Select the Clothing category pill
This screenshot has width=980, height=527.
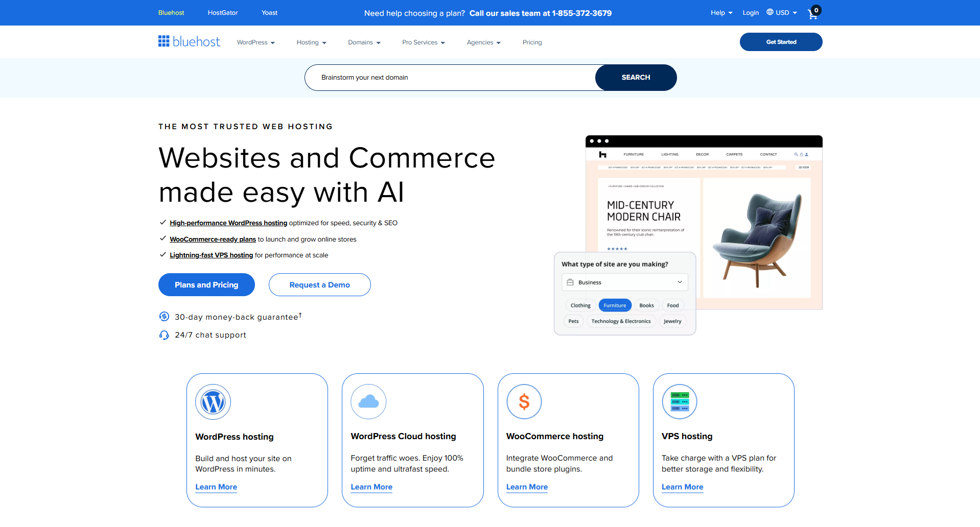pyautogui.click(x=580, y=305)
